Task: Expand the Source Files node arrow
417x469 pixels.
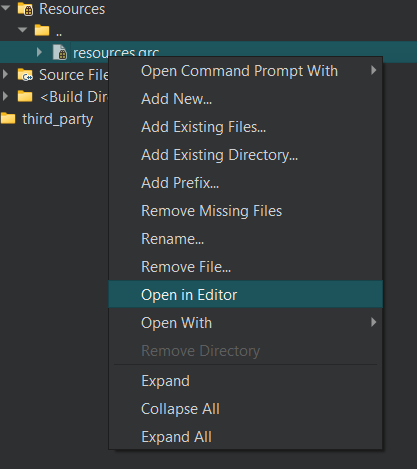Action: [x=5, y=74]
